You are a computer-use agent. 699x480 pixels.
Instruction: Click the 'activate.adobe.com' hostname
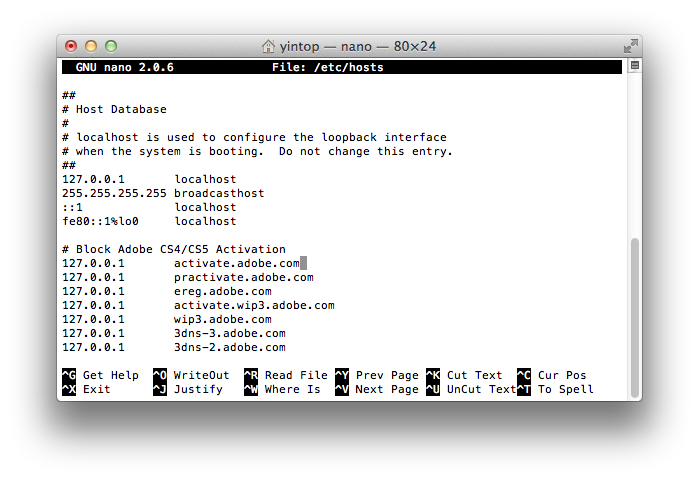pyautogui.click(x=237, y=263)
